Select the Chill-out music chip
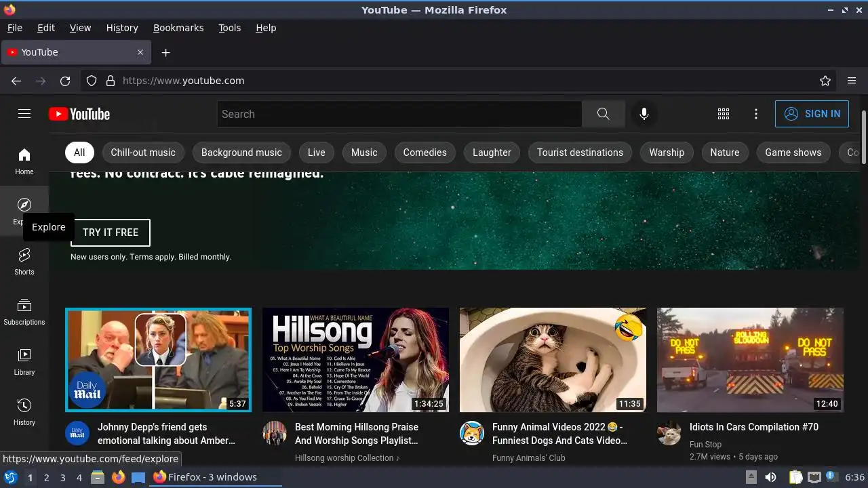868x488 pixels. point(143,152)
